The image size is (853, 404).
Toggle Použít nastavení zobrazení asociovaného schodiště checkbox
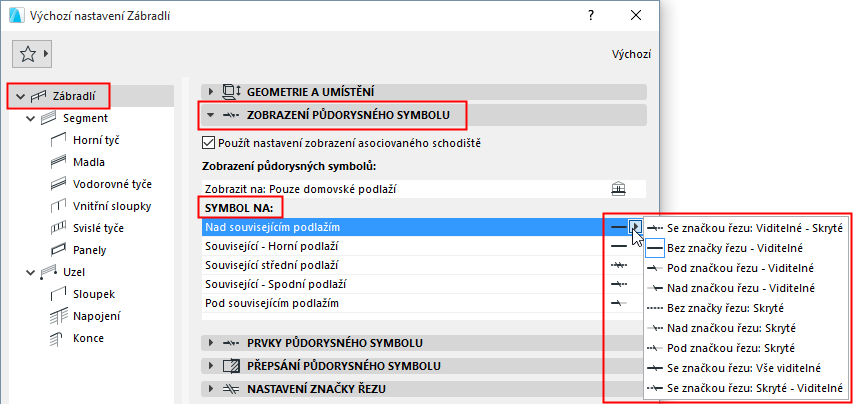[208, 144]
